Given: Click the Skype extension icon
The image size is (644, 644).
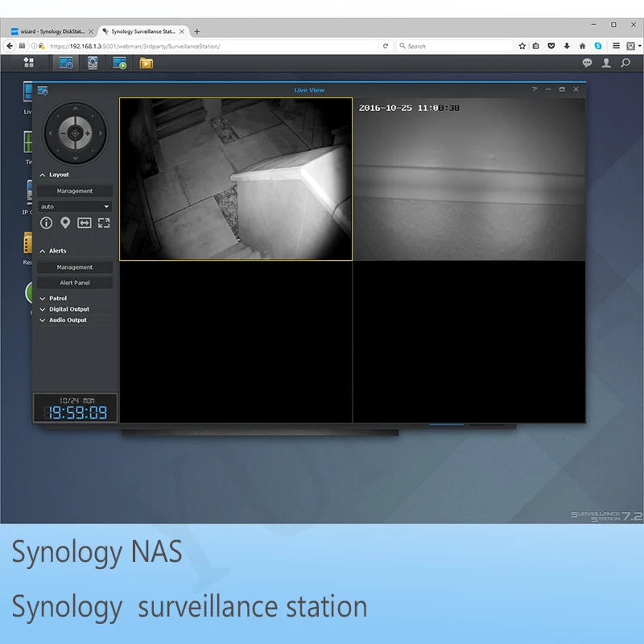Looking at the screenshot, I should (x=598, y=46).
